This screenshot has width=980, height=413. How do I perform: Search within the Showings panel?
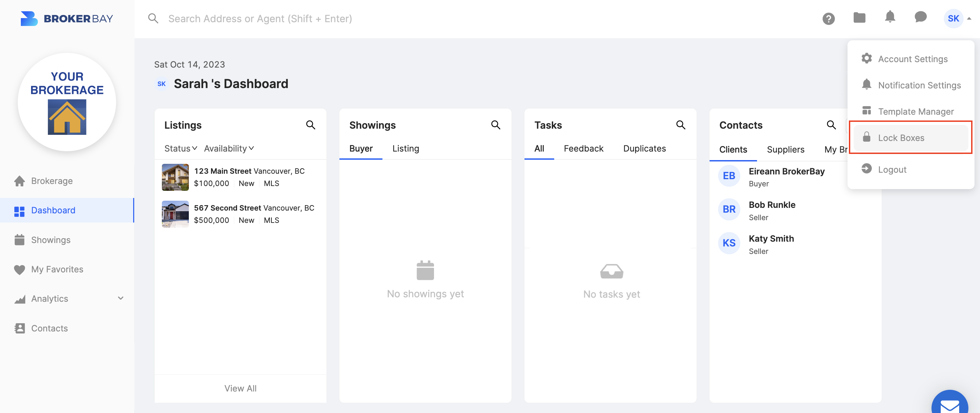495,125
